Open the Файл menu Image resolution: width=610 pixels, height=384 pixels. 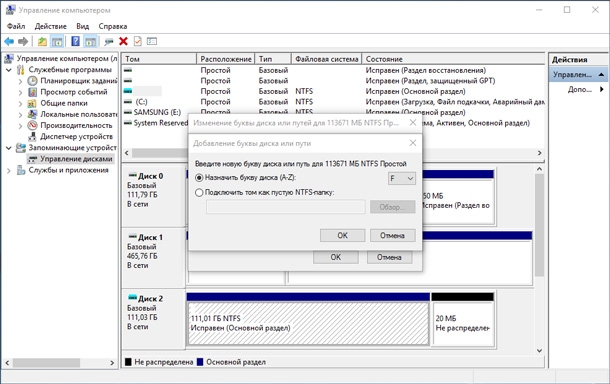click(16, 26)
